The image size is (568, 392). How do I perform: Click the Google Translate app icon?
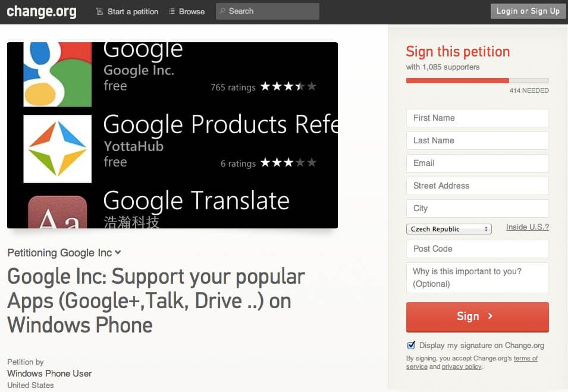[57, 212]
